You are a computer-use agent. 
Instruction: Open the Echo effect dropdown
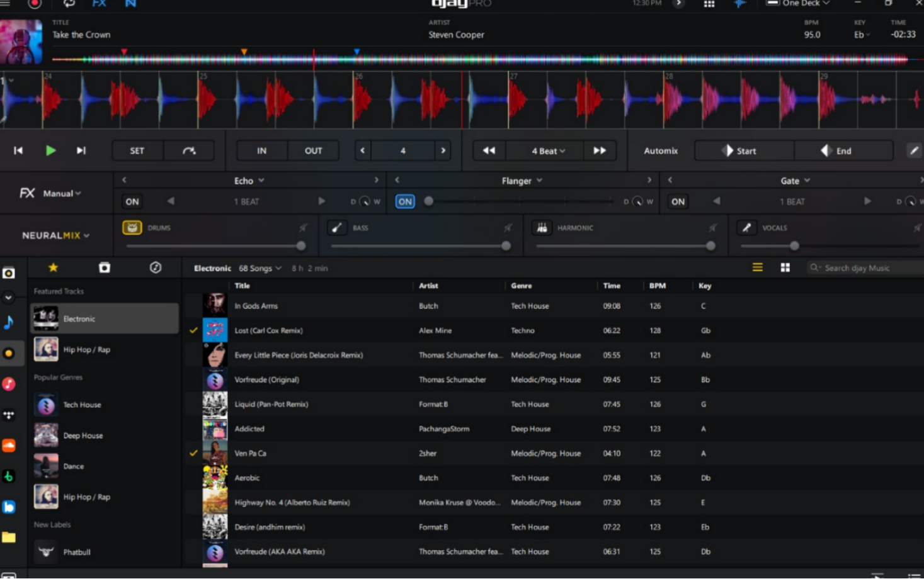click(249, 181)
